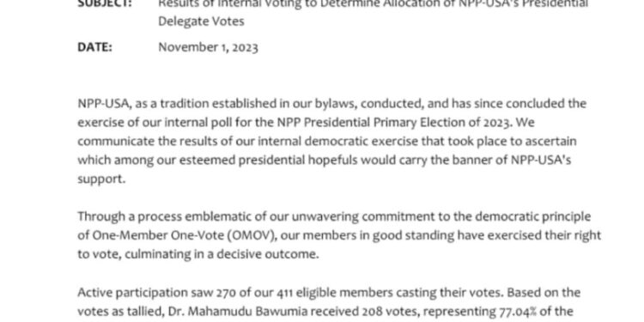Click the word "bylaws" in first paragraph
Screen dimensions: 644x322
[x=331, y=104]
